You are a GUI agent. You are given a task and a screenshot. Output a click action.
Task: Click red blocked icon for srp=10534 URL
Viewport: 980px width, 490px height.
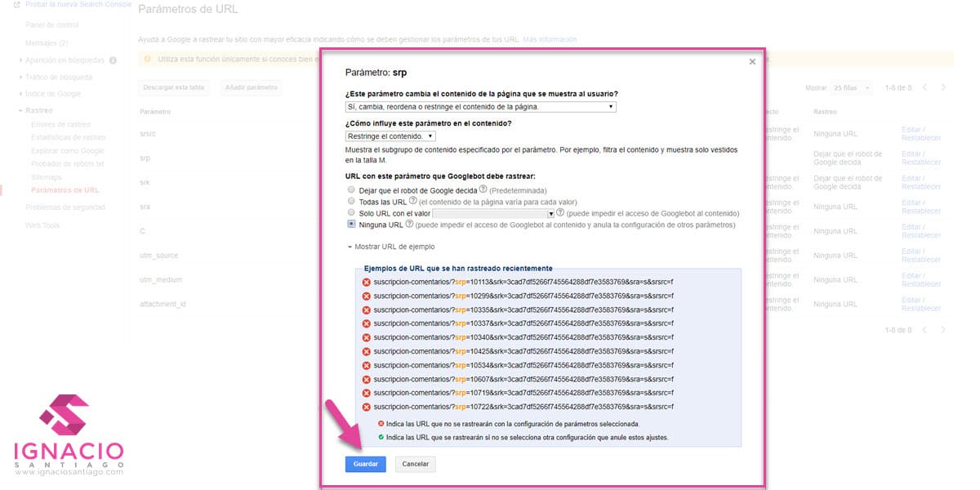click(367, 366)
